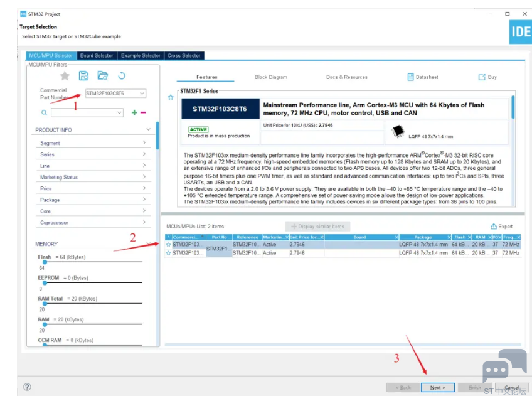Click the Flash memory slider handle
Viewport: 532px width, 401px height.
tap(45, 262)
